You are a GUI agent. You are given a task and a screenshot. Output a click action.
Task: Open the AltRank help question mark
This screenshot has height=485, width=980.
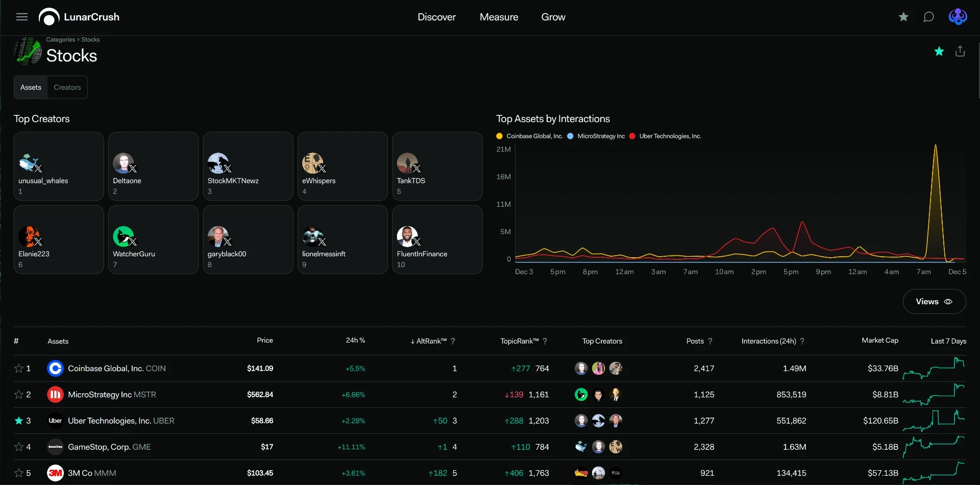(x=453, y=341)
